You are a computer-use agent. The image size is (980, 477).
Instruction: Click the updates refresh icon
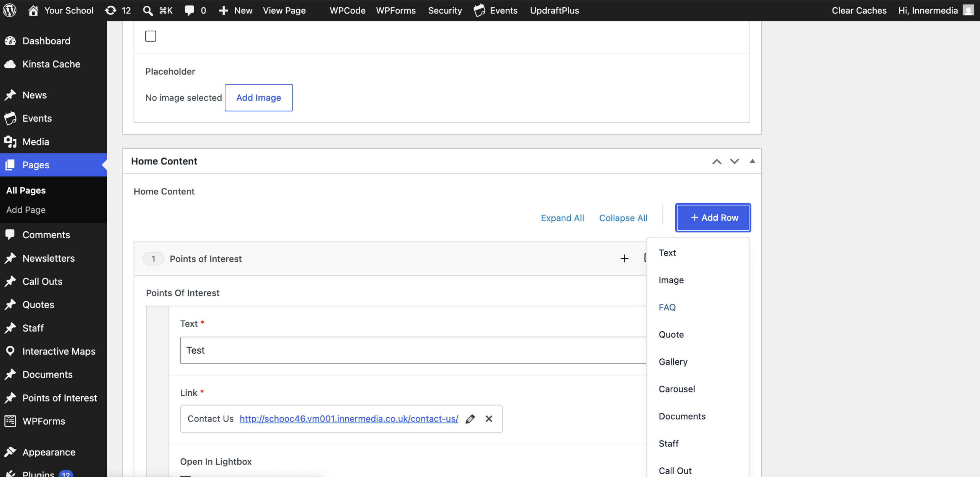point(111,10)
